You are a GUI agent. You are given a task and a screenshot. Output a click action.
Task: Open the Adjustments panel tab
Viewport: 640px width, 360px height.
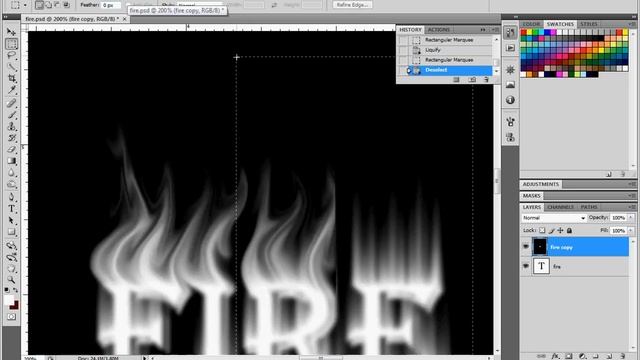(541, 184)
